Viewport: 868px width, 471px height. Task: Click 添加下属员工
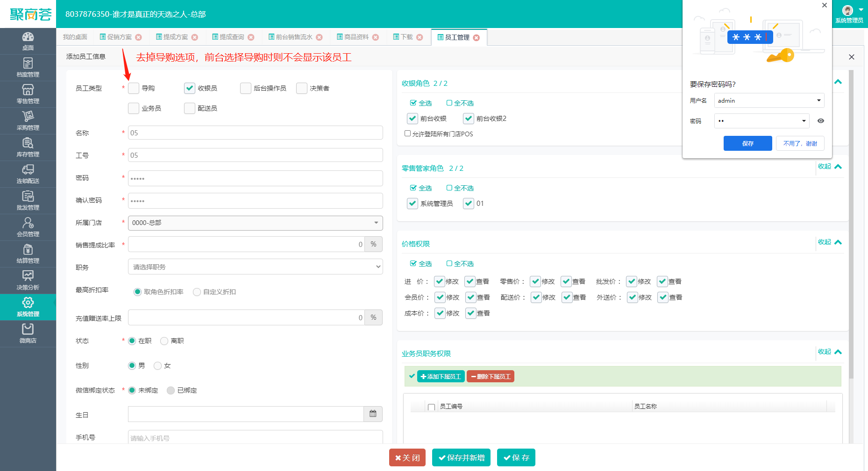441,376
